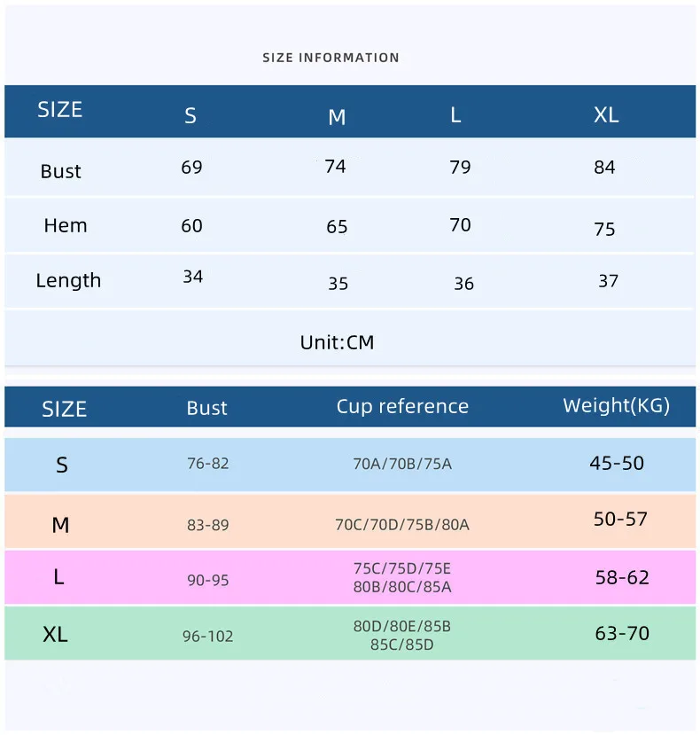Click the XL column header in top table
700x735 pixels.
click(x=606, y=115)
